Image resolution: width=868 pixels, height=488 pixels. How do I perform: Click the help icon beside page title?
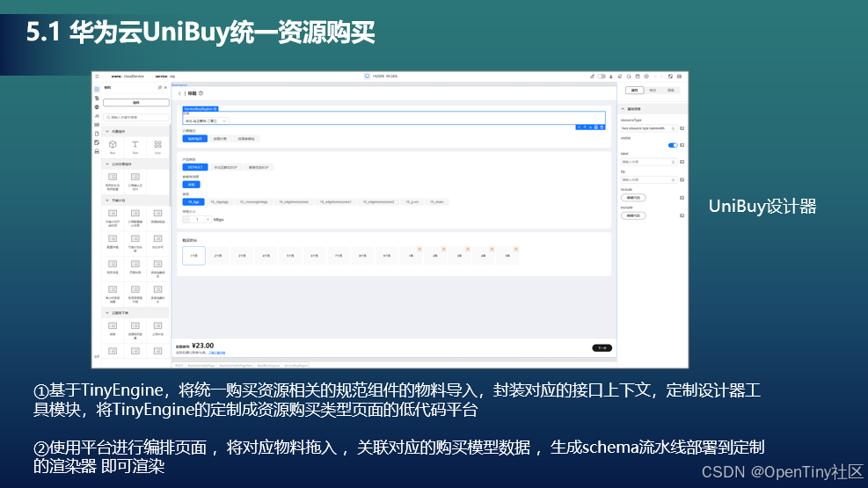point(201,93)
